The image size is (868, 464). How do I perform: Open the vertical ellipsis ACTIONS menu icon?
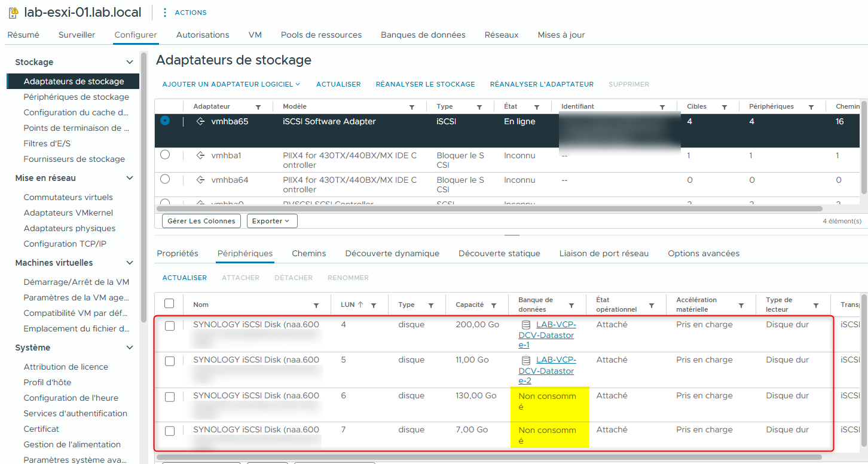[x=165, y=12]
